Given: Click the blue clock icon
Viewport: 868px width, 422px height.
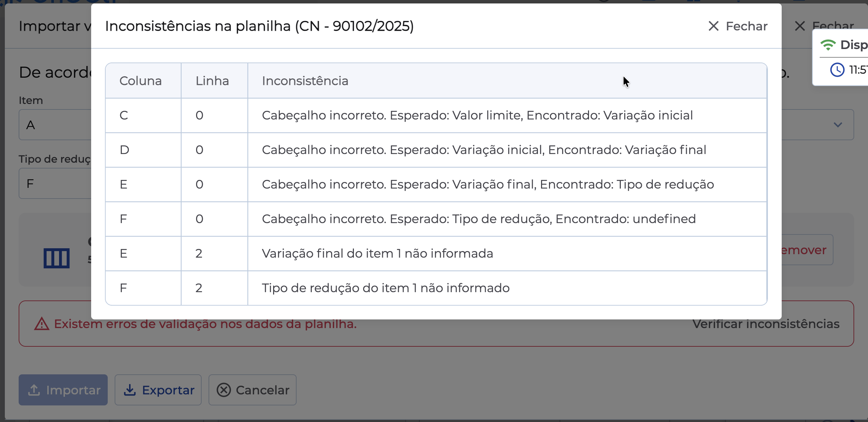Looking at the screenshot, I should (837, 70).
